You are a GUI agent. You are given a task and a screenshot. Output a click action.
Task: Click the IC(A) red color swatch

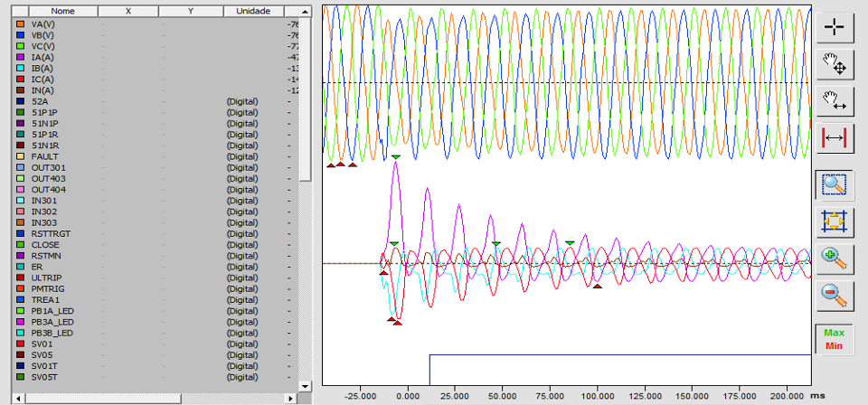coord(21,80)
